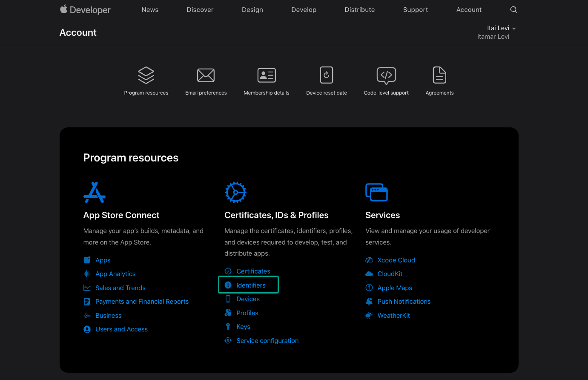Viewport: 588px width, 380px height.
Task: Click the Apple Maps compass icon
Action: (x=369, y=288)
